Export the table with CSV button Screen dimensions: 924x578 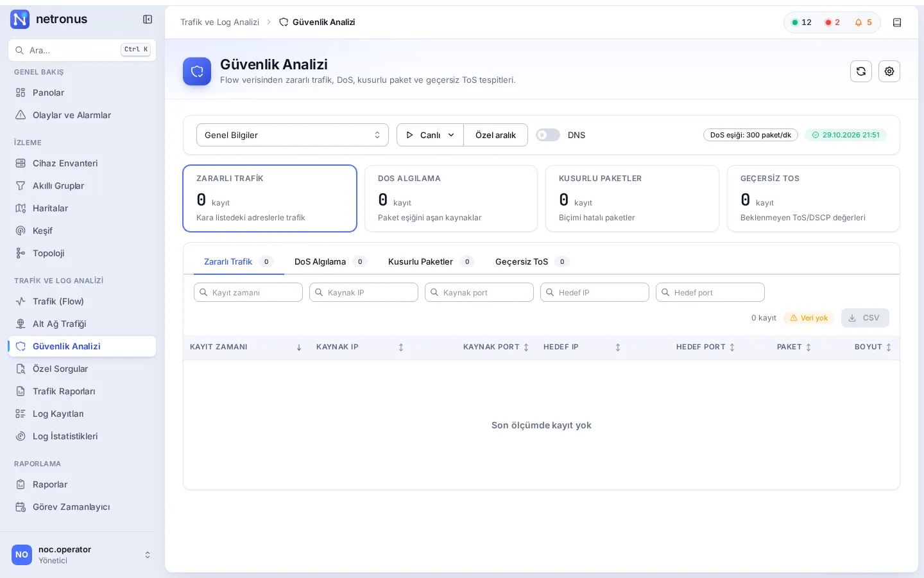[x=865, y=318]
